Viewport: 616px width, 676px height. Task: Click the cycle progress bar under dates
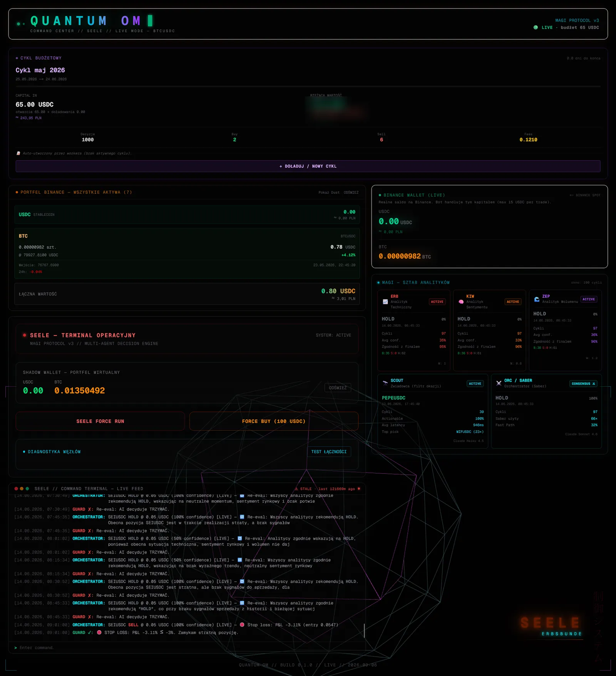click(308, 86)
